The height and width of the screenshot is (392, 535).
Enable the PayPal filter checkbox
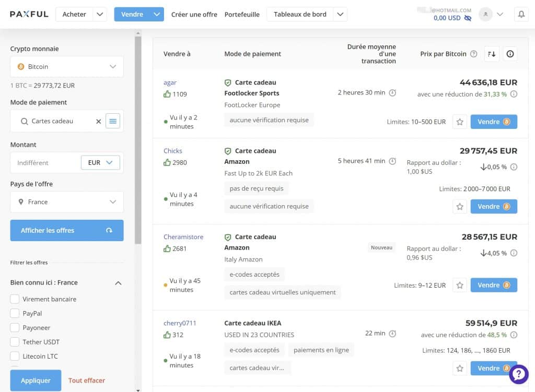pos(15,314)
